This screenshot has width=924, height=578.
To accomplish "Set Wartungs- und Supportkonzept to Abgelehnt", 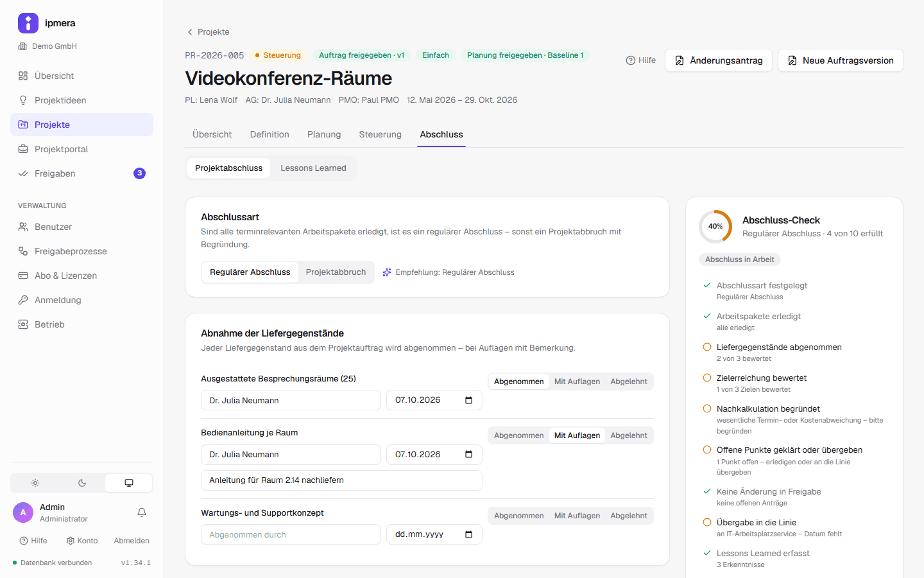I will point(629,516).
